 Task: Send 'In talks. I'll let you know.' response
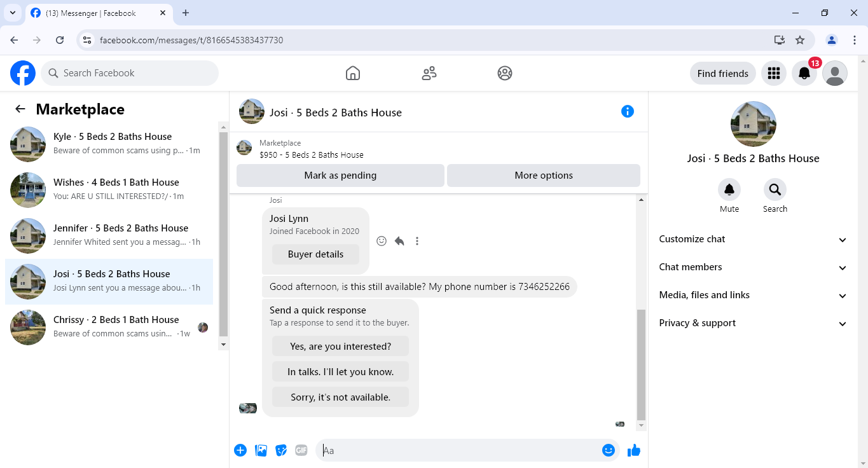340,372
